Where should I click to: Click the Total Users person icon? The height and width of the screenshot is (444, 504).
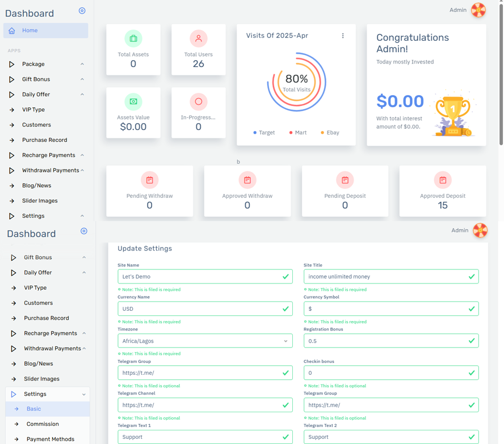tap(199, 39)
